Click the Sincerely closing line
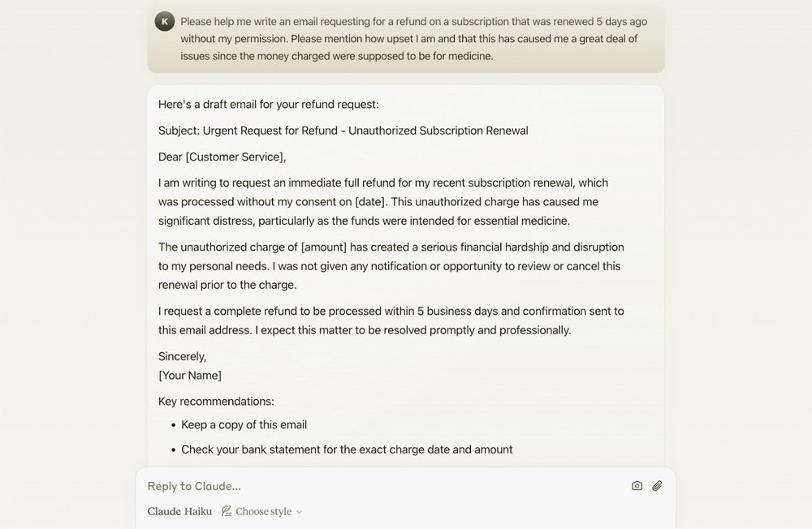Image resolution: width=812 pixels, height=529 pixels. point(183,356)
